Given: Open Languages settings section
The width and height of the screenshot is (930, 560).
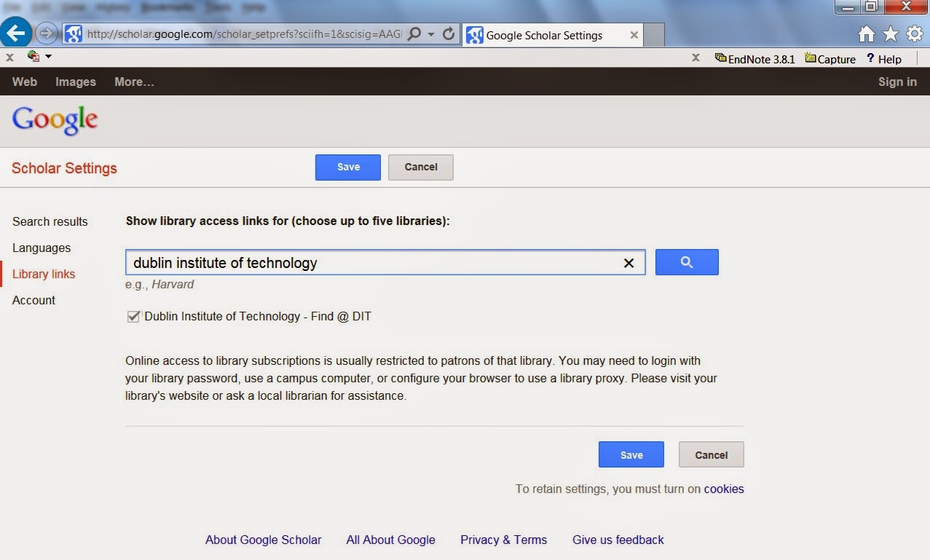Looking at the screenshot, I should 42,248.
